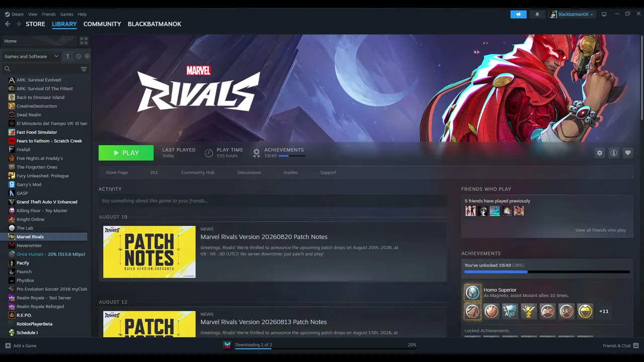Switch to Big Picture mode monitor icon
Image resolution: width=644 pixels, height=362 pixels.
click(x=604, y=14)
